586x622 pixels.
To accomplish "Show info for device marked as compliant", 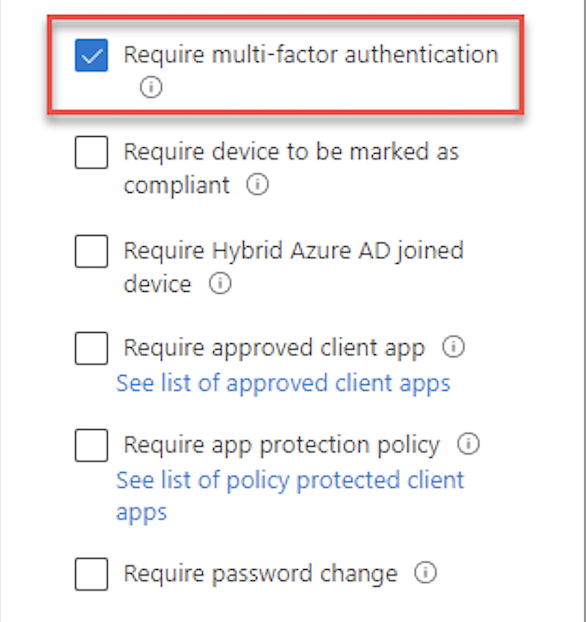I will point(257,184).
